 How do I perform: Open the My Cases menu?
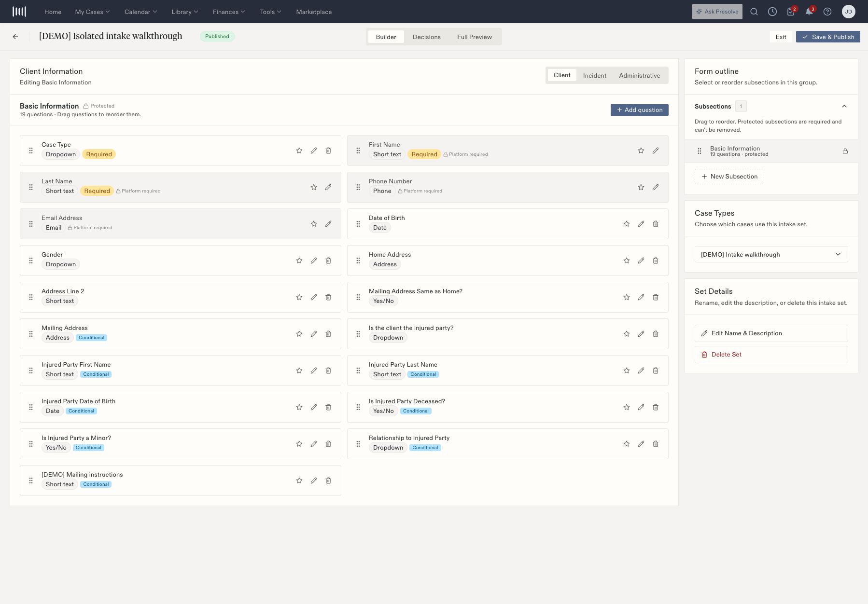92,12
